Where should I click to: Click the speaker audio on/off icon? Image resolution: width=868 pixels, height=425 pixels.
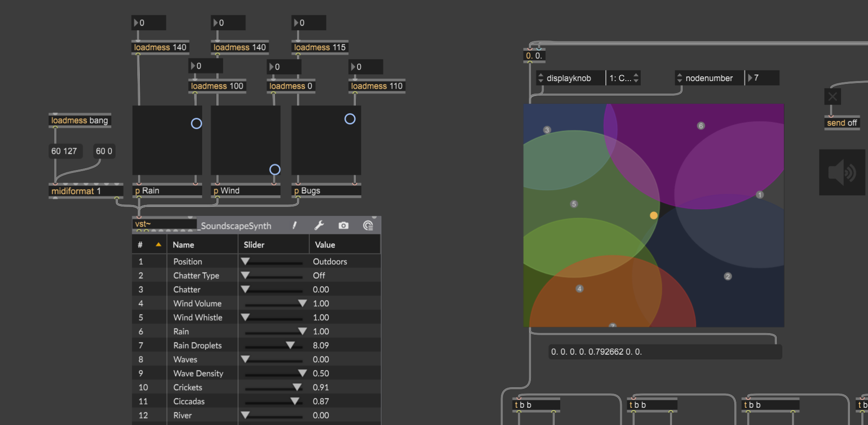coord(842,172)
